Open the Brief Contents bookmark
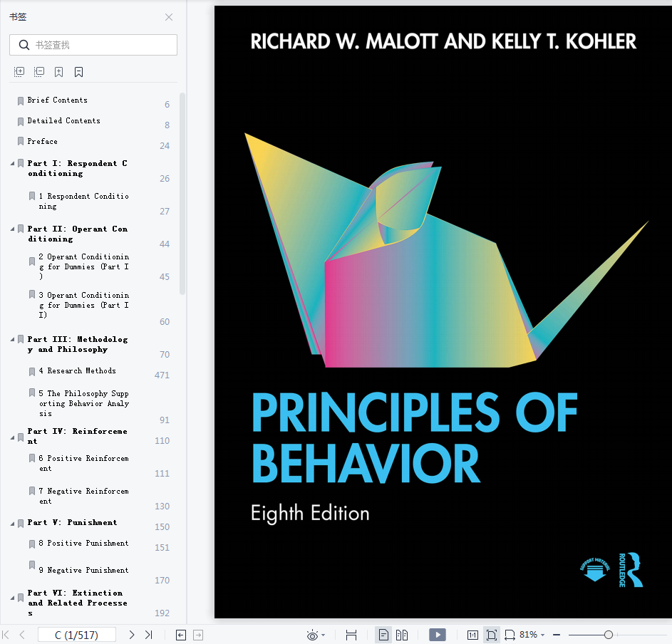The image size is (672, 644). (58, 100)
